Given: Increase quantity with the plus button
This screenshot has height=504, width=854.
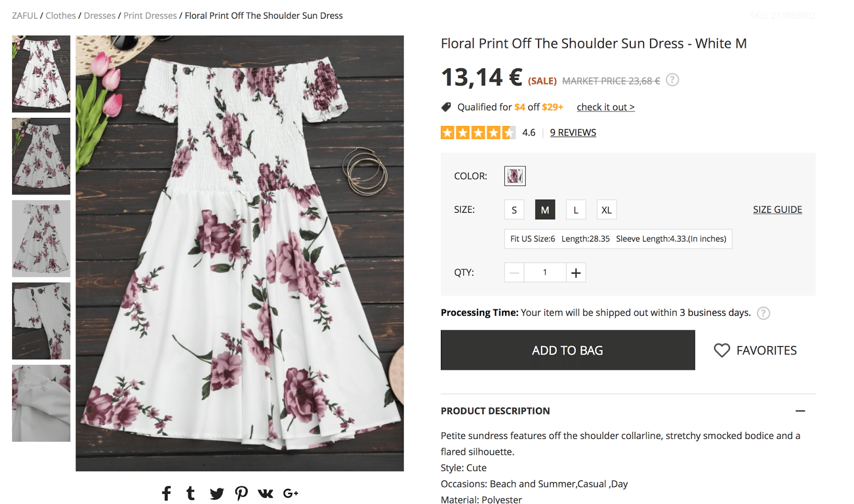Looking at the screenshot, I should pyautogui.click(x=576, y=273).
